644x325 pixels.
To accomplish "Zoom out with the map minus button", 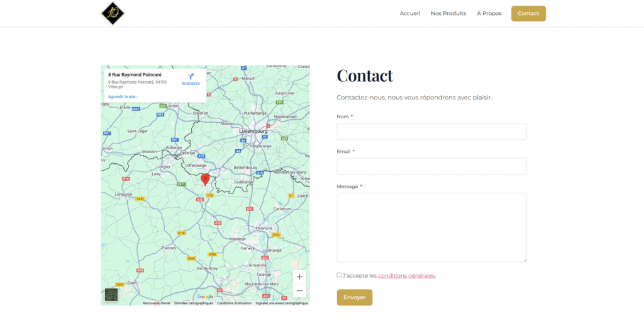I will coord(299,291).
